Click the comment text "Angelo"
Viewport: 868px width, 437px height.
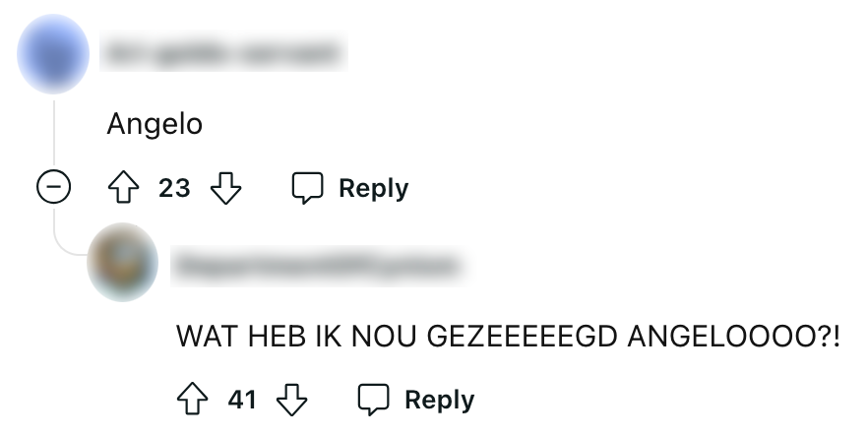tap(155, 125)
